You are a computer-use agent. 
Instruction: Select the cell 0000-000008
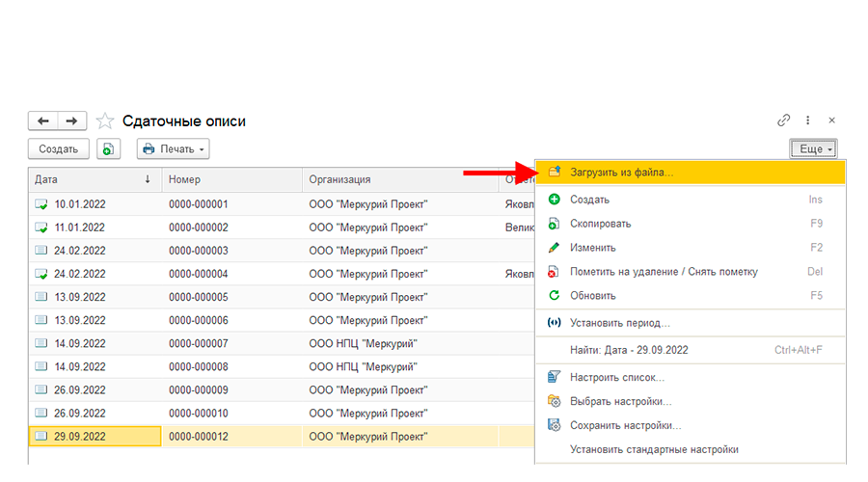tap(231, 367)
